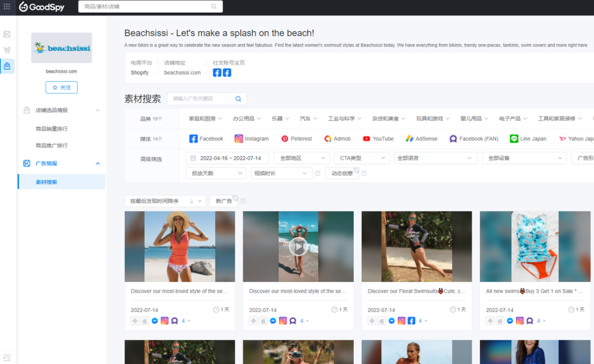The height and width of the screenshot is (364, 594).
Task: Open the orange tankini ad thumbnail
Action: click(179, 246)
